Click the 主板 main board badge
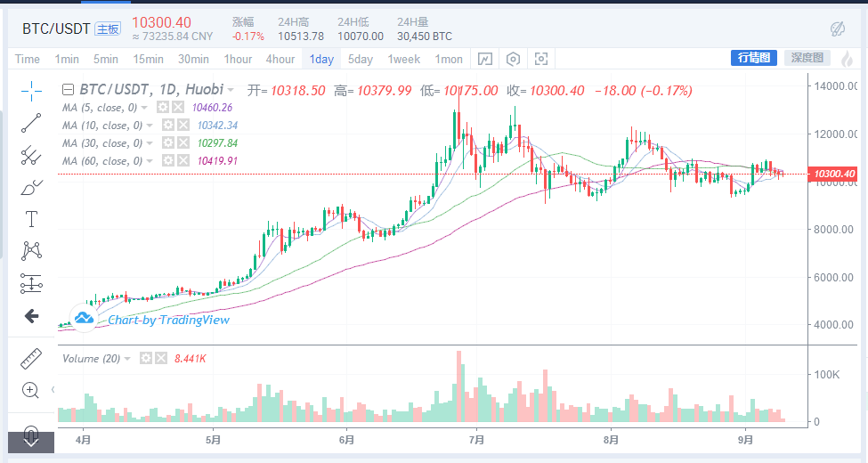868x463 pixels. click(x=108, y=29)
